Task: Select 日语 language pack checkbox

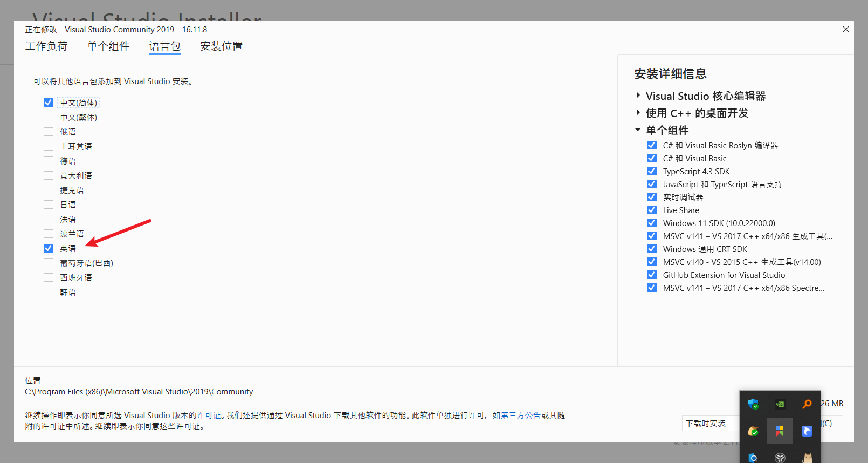Action: click(49, 205)
